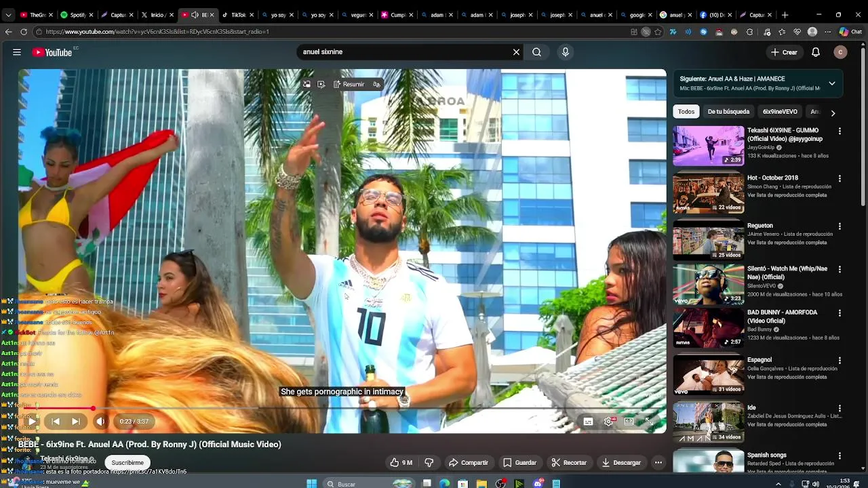
Task: Open a new browser tab
Action: click(x=785, y=15)
